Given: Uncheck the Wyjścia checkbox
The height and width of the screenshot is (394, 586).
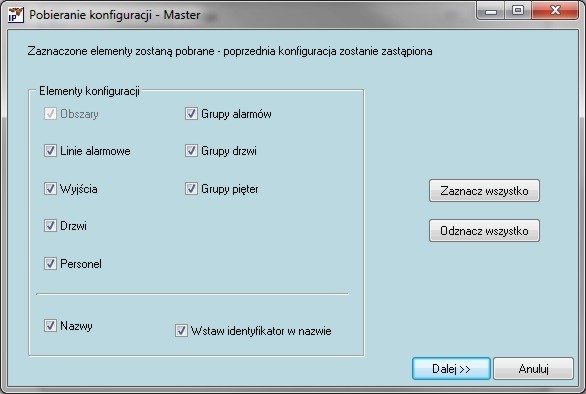Looking at the screenshot, I should click(x=50, y=188).
